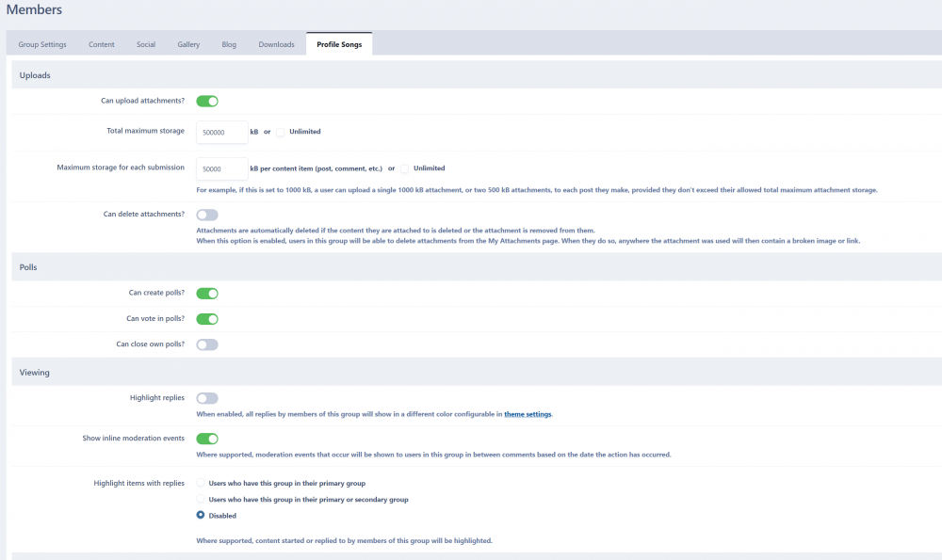Select the Profile Songs tab
The width and height of the screenshot is (942, 560).
pos(339,44)
